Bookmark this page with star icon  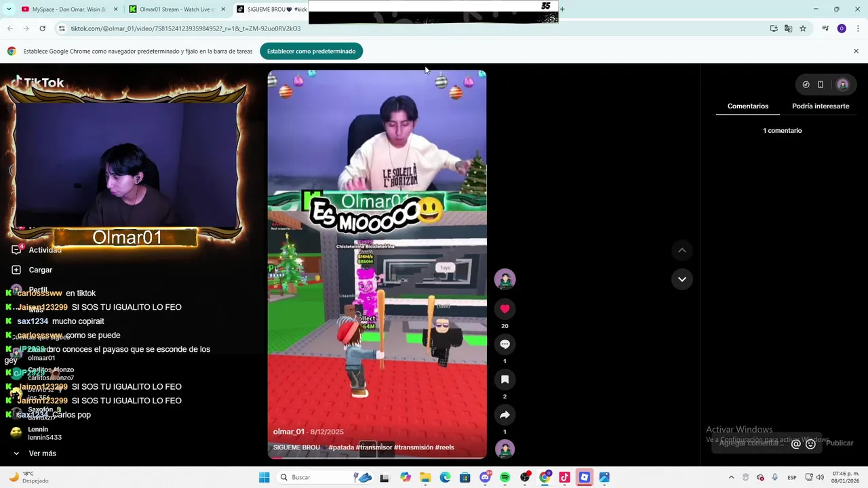(803, 28)
